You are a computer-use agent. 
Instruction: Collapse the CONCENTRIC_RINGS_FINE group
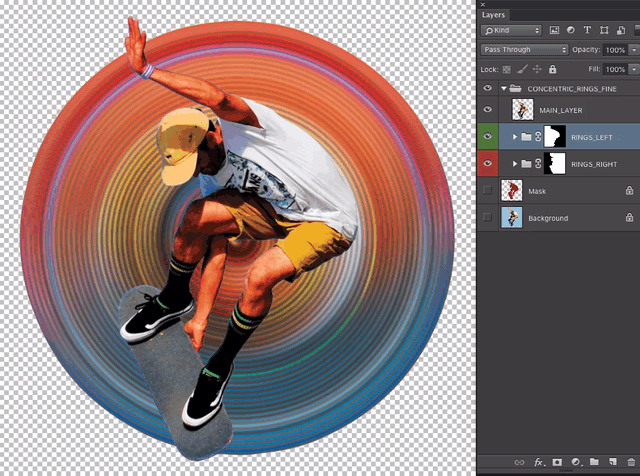coord(504,88)
